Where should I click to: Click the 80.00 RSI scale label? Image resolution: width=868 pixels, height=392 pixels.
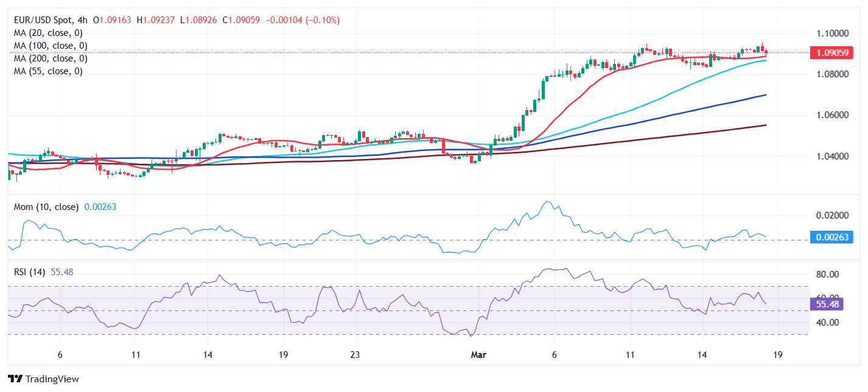tap(827, 275)
